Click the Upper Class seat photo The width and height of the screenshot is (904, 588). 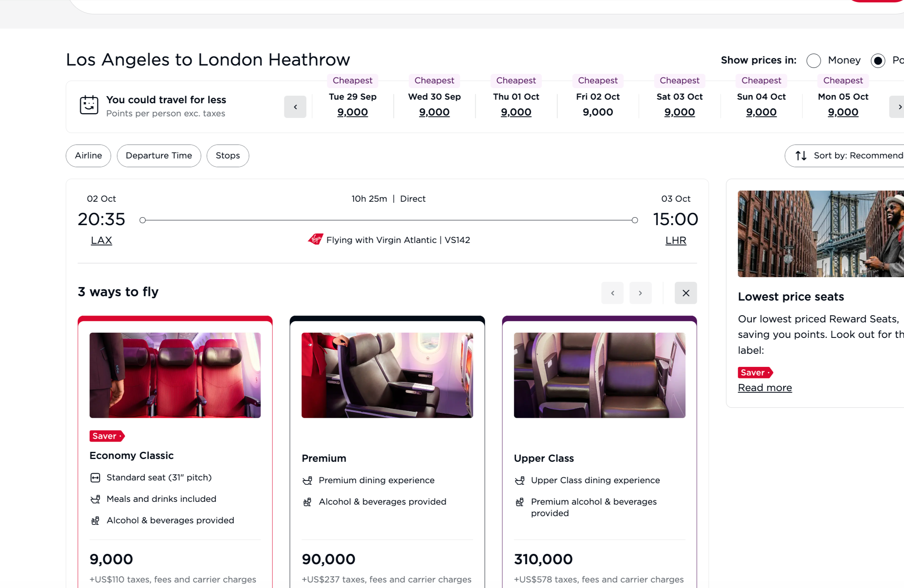point(599,375)
